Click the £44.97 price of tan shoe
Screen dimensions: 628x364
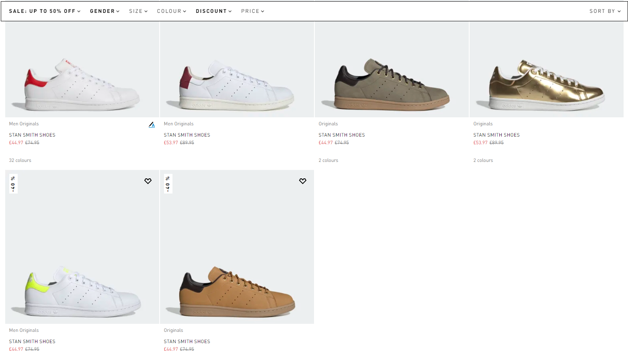pos(171,349)
